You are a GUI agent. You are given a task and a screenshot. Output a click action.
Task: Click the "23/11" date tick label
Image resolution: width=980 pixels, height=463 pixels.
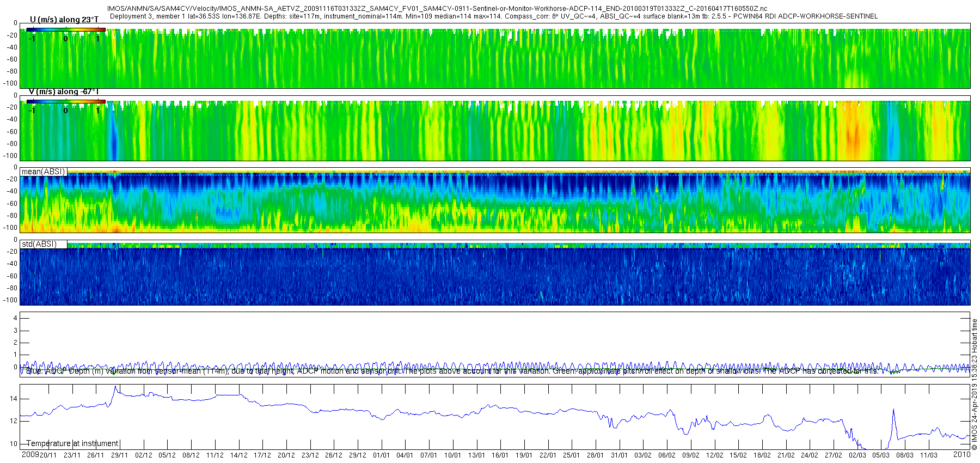pyautogui.click(x=72, y=455)
